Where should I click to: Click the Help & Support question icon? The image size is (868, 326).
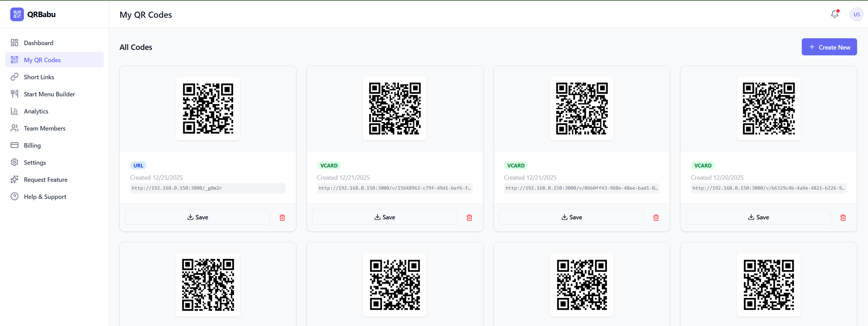[x=14, y=196]
